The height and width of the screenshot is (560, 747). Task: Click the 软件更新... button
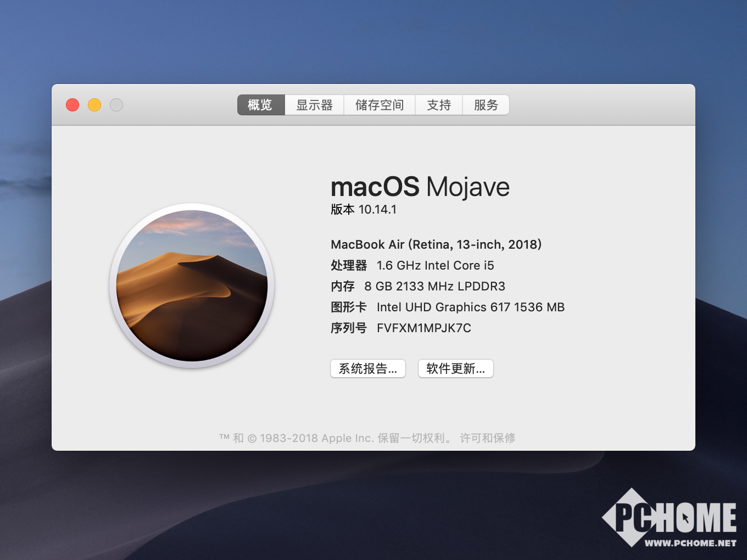tap(456, 368)
